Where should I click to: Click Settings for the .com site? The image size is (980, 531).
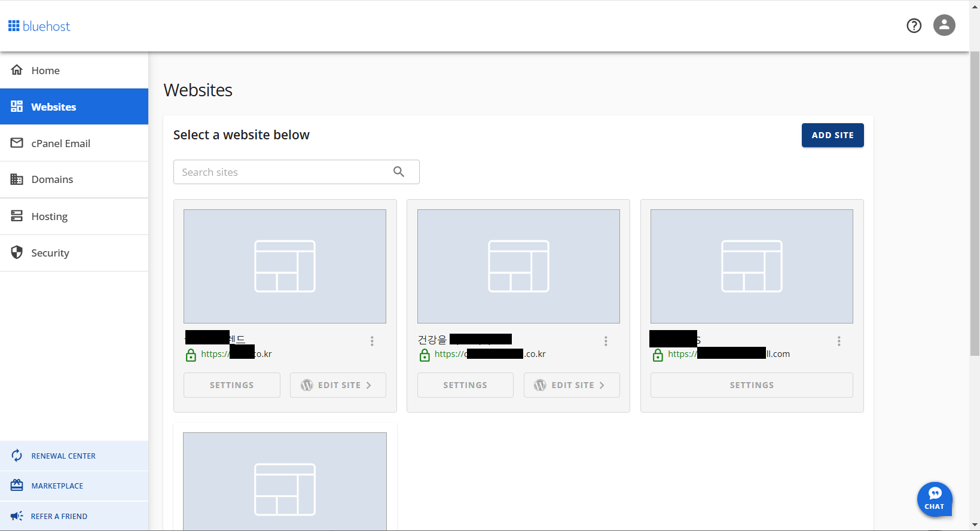pos(752,385)
